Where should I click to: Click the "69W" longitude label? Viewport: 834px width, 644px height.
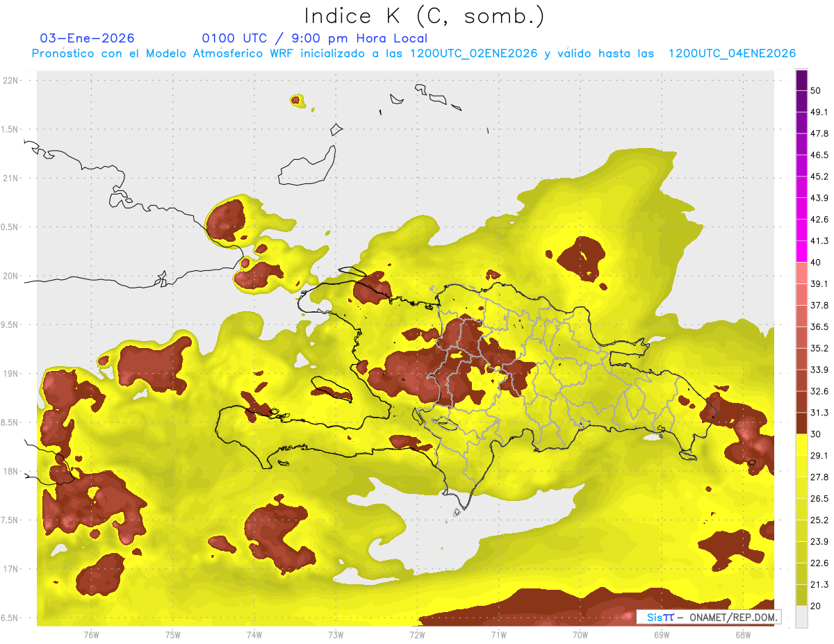(x=662, y=635)
